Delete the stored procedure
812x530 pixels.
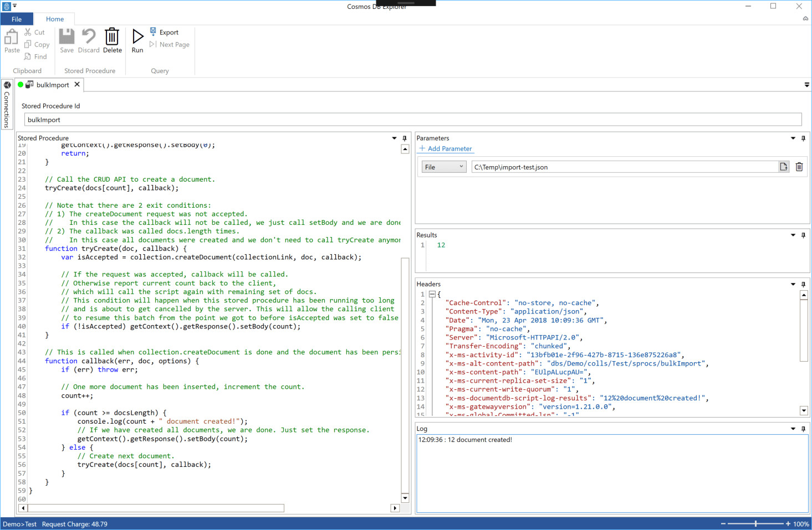(x=113, y=41)
